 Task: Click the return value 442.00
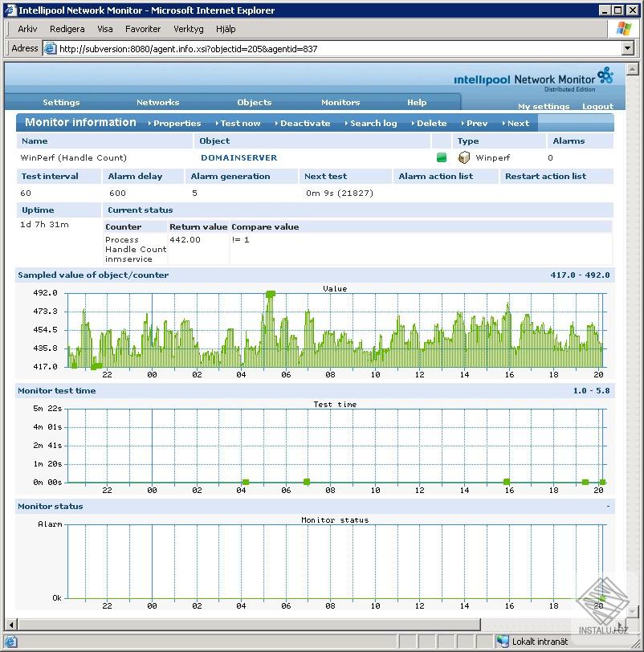click(185, 239)
